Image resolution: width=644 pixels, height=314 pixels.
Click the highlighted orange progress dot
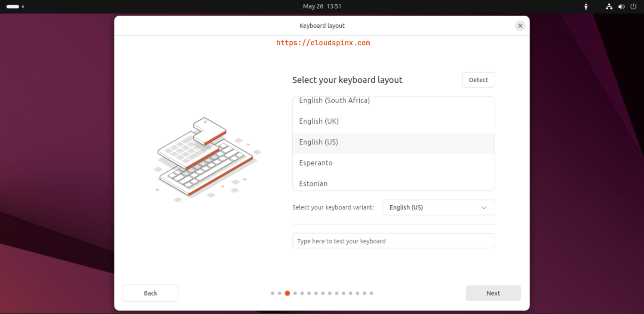287,293
